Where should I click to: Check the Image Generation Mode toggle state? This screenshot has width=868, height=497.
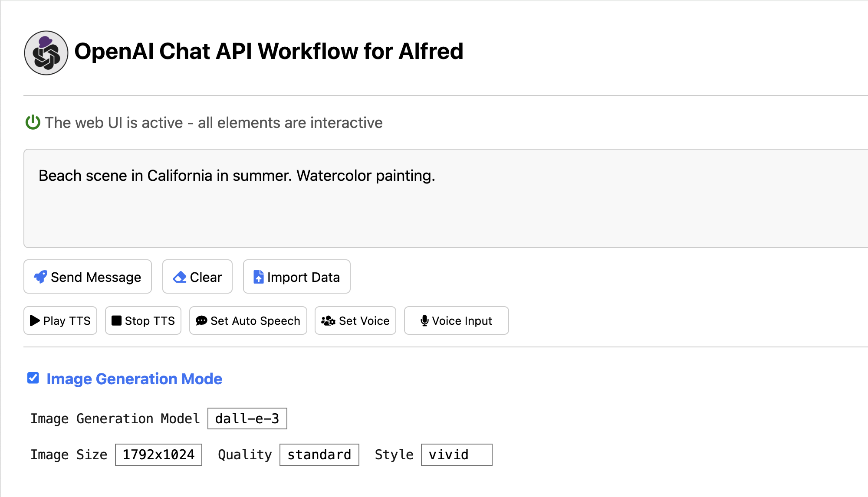point(33,378)
